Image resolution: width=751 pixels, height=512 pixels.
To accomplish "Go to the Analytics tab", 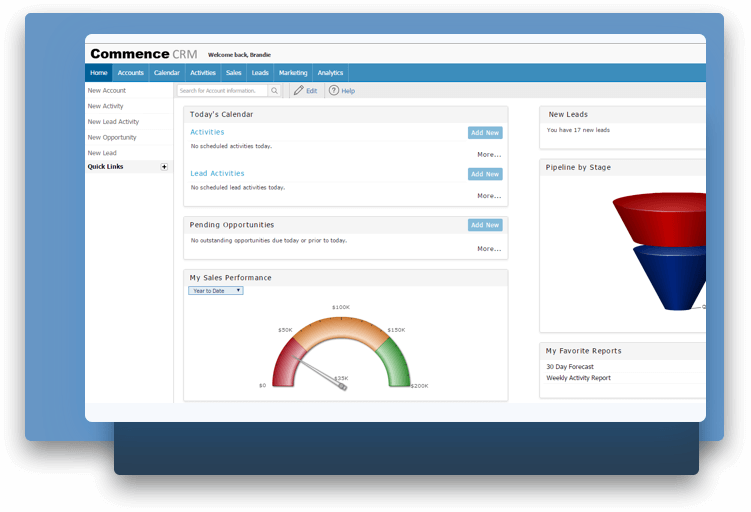I will tap(330, 73).
